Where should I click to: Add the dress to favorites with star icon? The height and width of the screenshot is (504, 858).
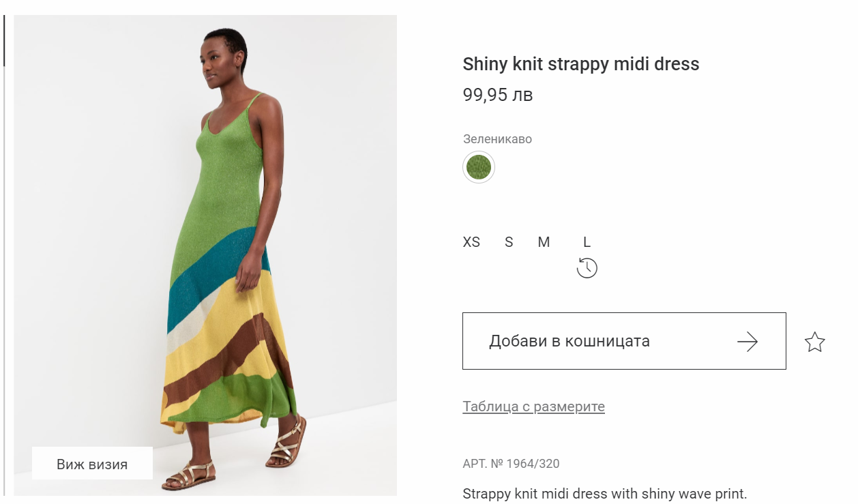click(815, 342)
